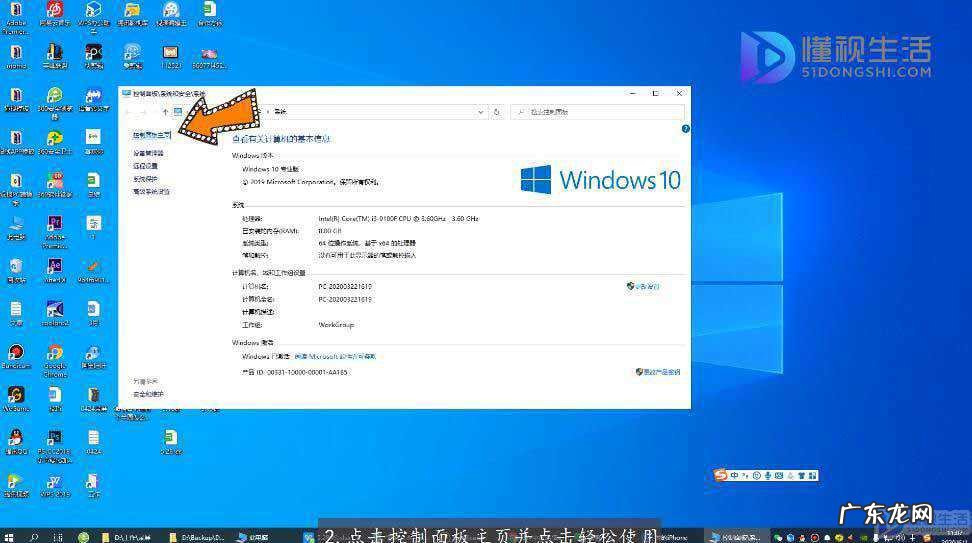
Task: Open System protection in the sidebar
Action: (145, 179)
